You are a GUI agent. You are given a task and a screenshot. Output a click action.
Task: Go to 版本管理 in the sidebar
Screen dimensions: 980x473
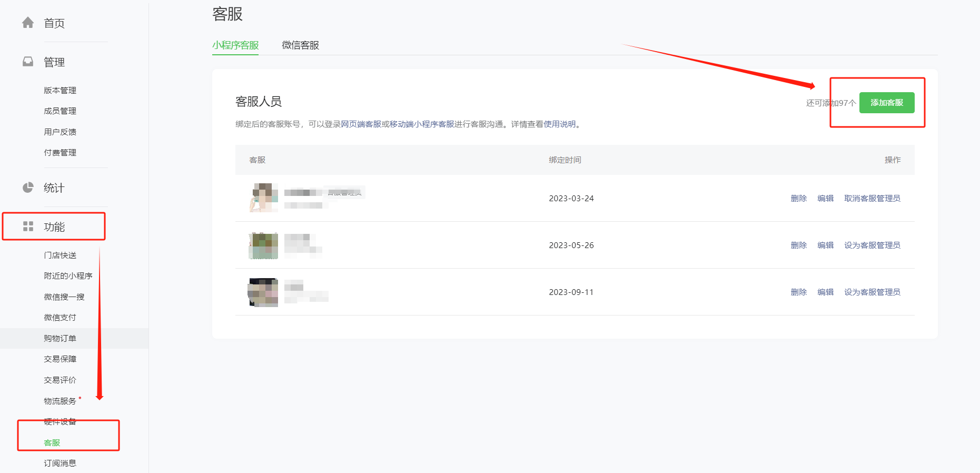point(60,91)
